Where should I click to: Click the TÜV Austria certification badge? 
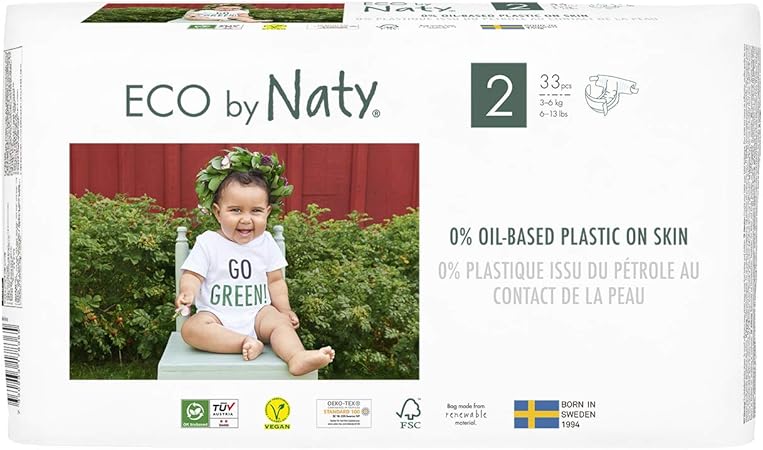[x=224, y=414]
